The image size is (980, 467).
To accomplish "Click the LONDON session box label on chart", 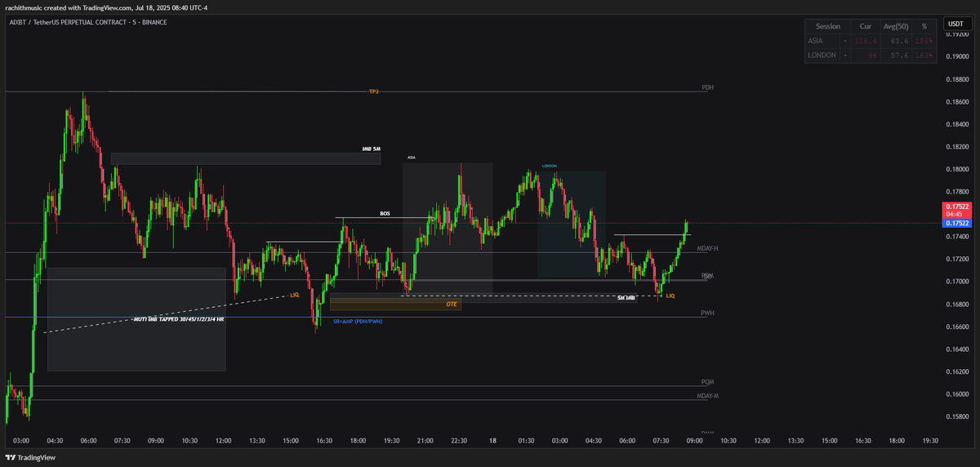I will (550, 166).
